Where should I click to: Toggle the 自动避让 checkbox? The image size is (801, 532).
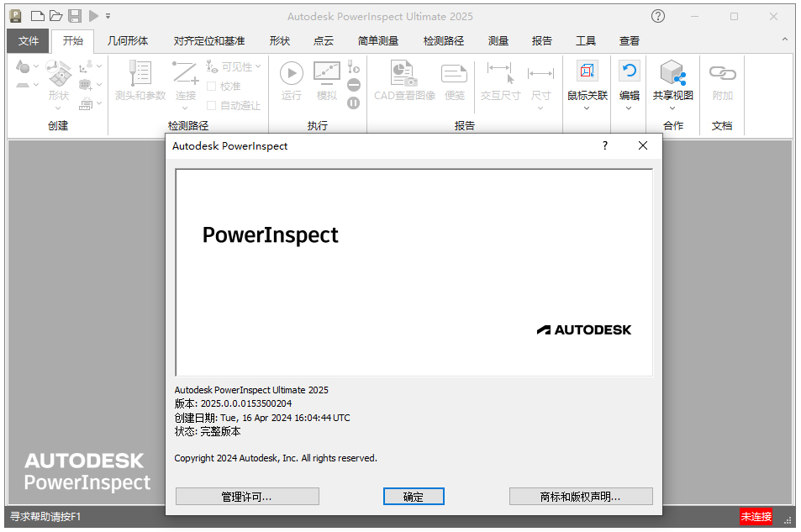212,105
